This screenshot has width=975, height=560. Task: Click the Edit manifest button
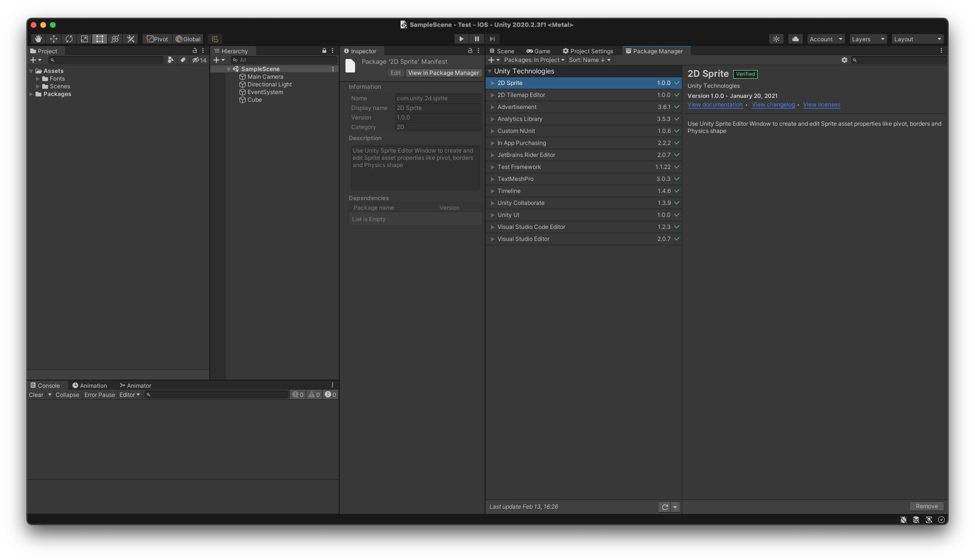[x=395, y=73]
